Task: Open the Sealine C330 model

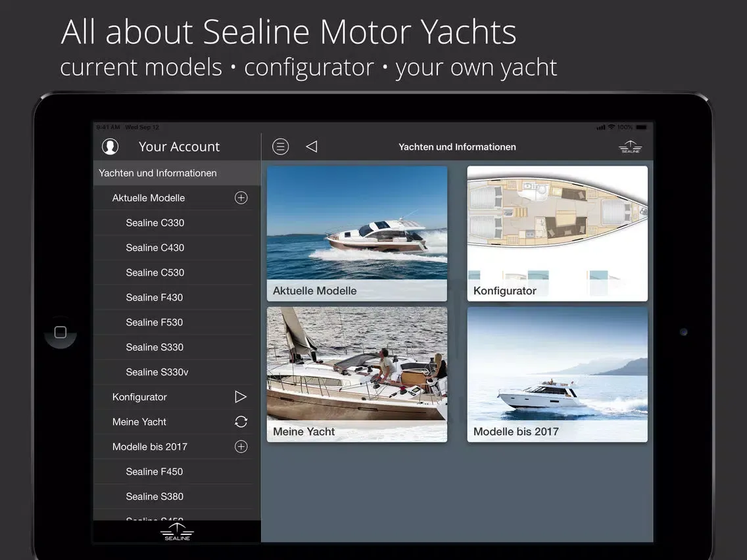Action: point(178,222)
